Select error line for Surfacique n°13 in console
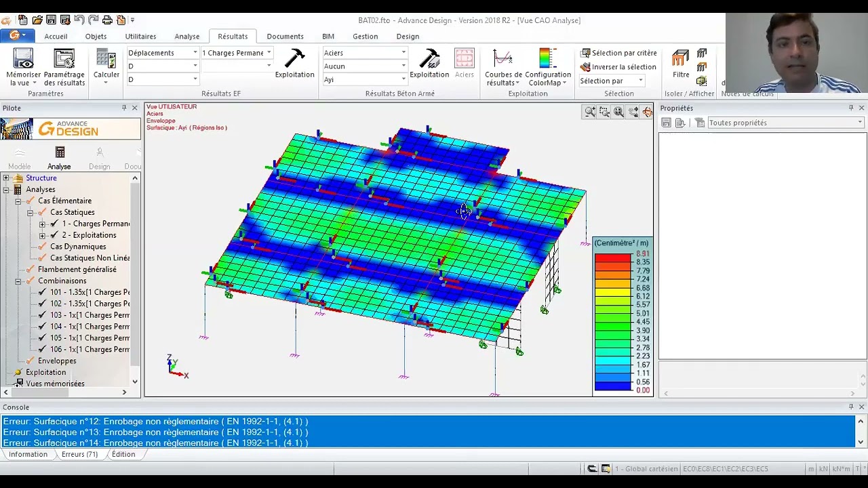 pyautogui.click(x=429, y=432)
